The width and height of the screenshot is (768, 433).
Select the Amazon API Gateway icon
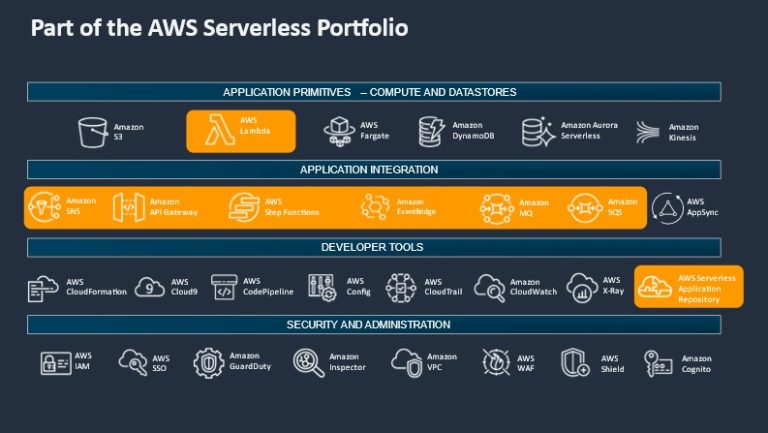click(x=129, y=207)
